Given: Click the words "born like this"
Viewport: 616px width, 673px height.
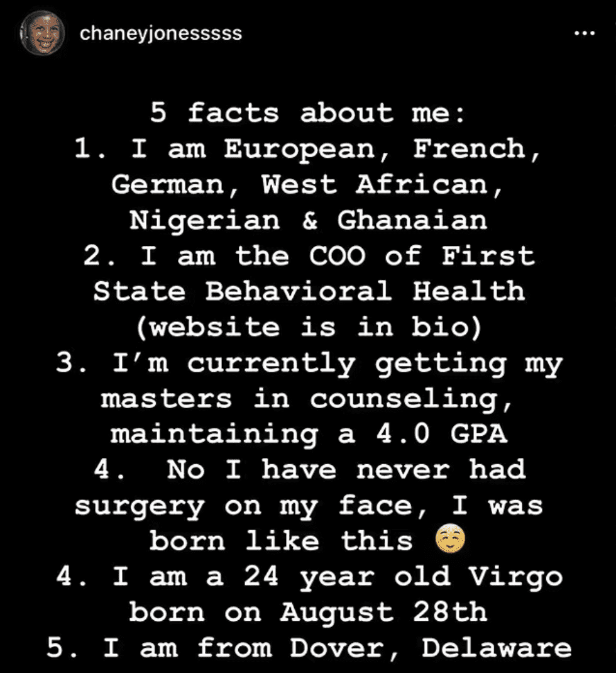Looking at the screenshot, I should tap(281, 542).
